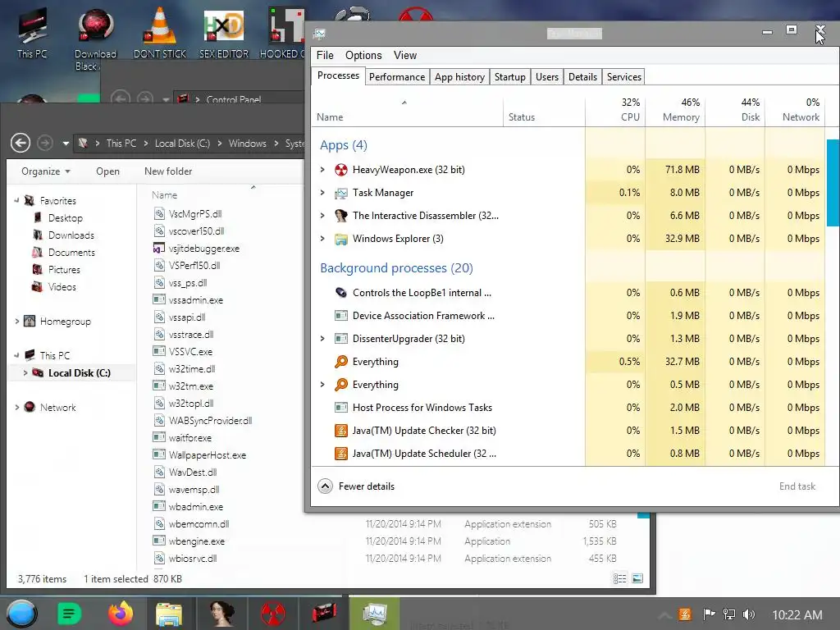Click the Host Process for Windows Tasks icon

(x=340, y=408)
